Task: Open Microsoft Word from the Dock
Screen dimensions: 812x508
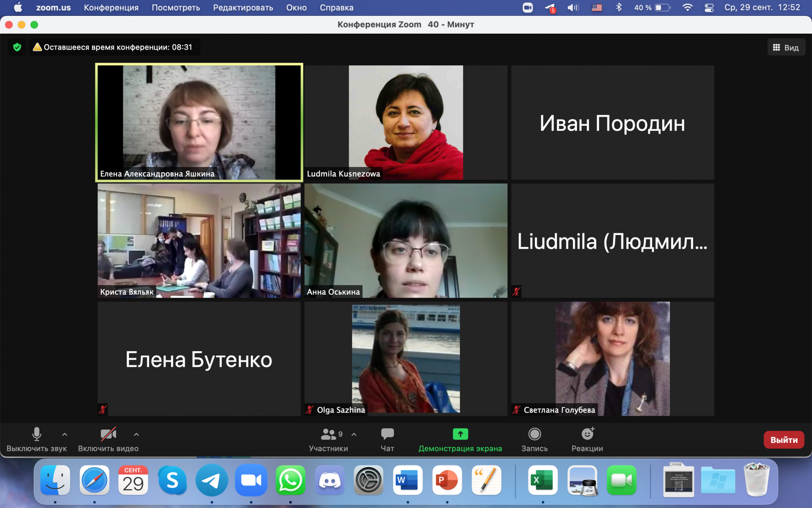Action: point(408,480)
